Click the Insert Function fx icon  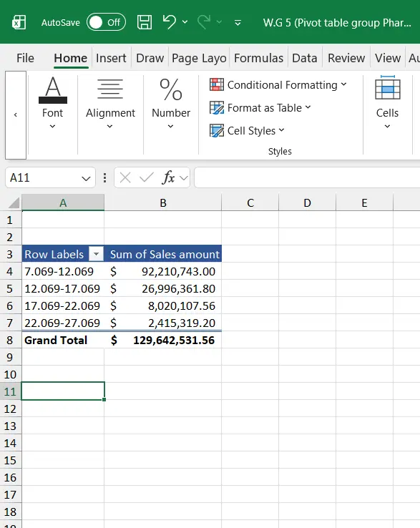168,177
